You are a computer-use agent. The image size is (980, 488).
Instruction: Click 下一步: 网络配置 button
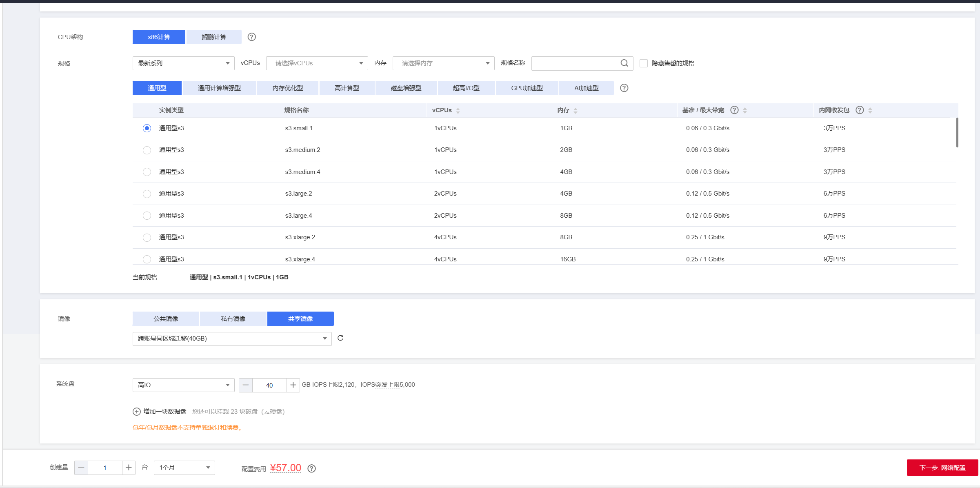coord(942,468)
